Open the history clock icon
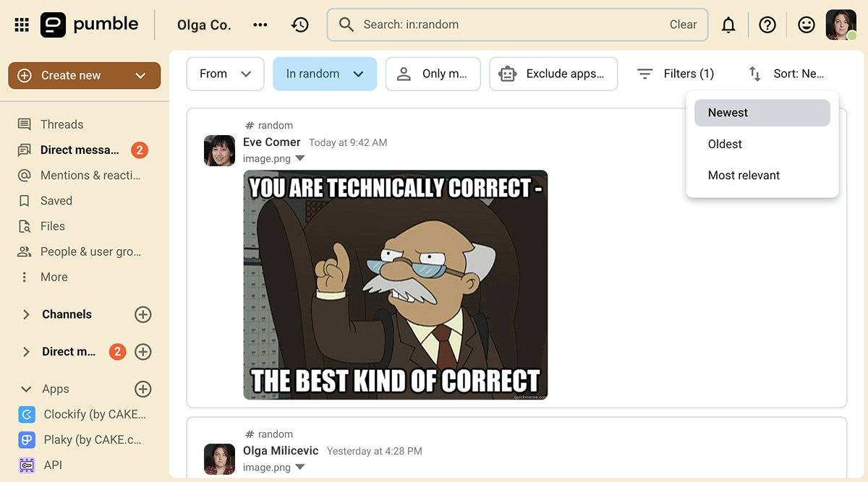The height and width of the screenshot is (482, 868). tap(299, 25)
